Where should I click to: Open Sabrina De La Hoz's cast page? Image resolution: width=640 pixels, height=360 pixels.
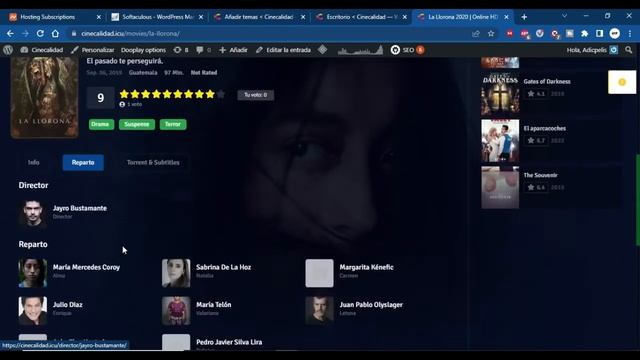click(x=223, y=267)
